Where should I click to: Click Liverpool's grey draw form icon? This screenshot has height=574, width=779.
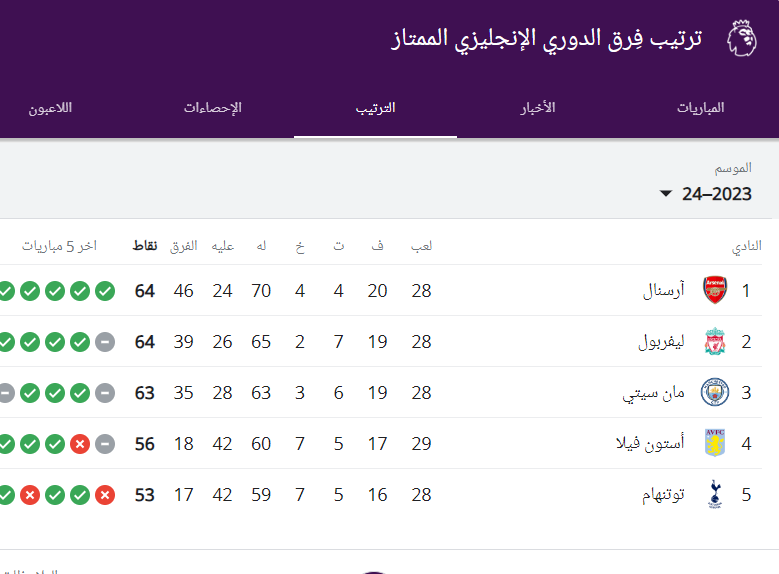click(x=105, y=342)
